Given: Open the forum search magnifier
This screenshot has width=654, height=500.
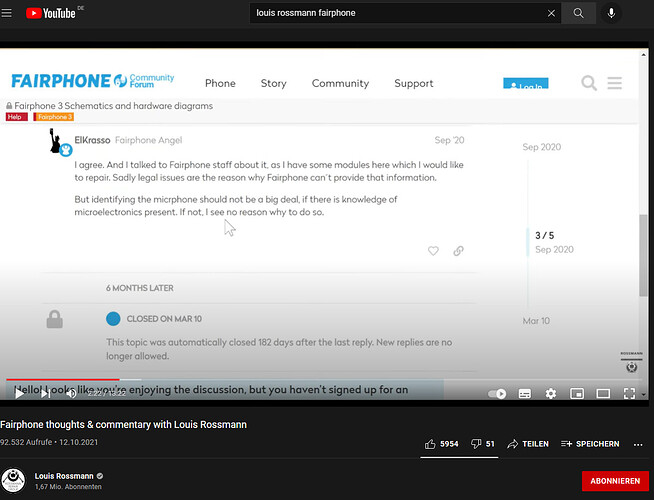Looking at the screenshot, I should (x=589, y=83).
